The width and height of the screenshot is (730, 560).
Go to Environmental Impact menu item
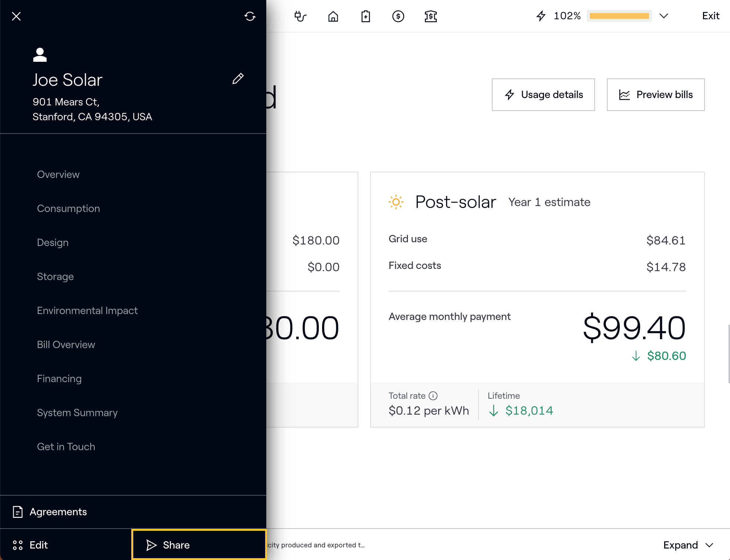[87, 311]
